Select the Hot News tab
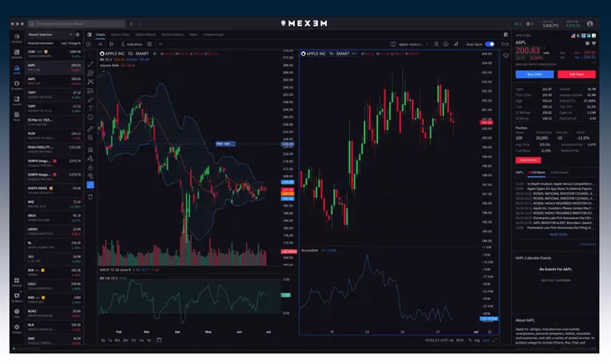 click(537, 172)
